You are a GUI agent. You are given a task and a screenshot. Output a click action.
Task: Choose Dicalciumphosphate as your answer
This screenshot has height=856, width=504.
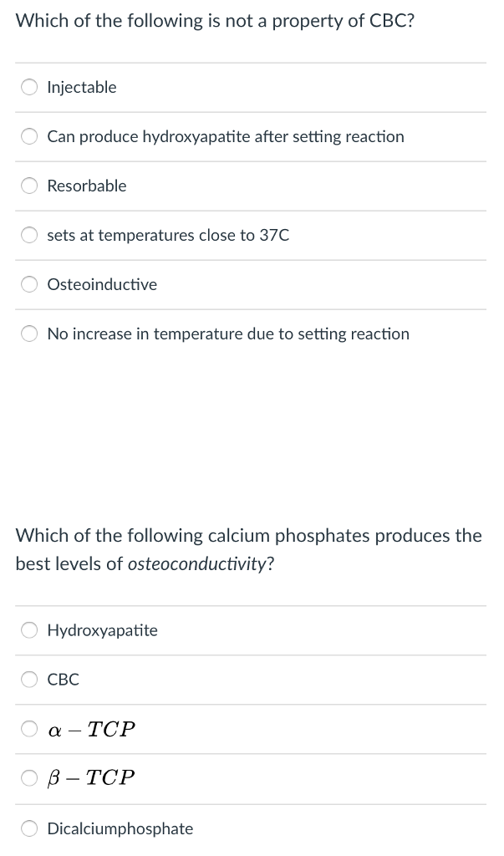29,828
